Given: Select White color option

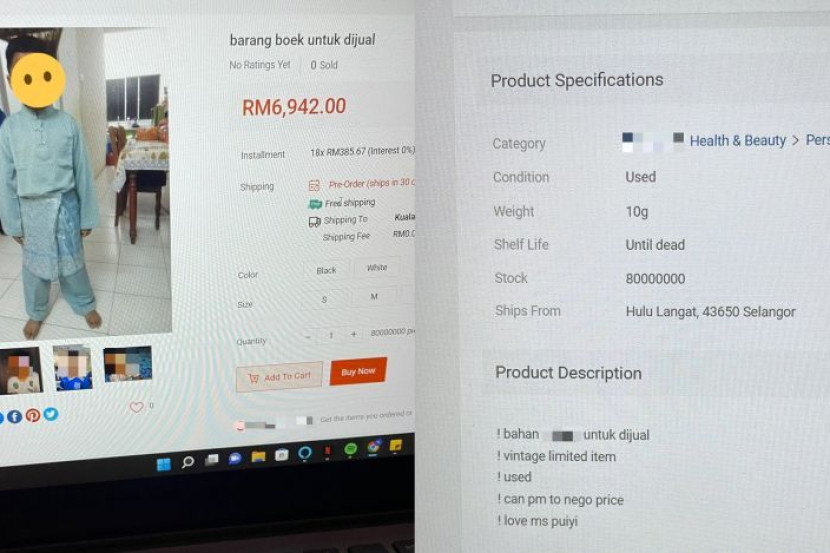Looking at the screenshot, I should click(377, 268).
